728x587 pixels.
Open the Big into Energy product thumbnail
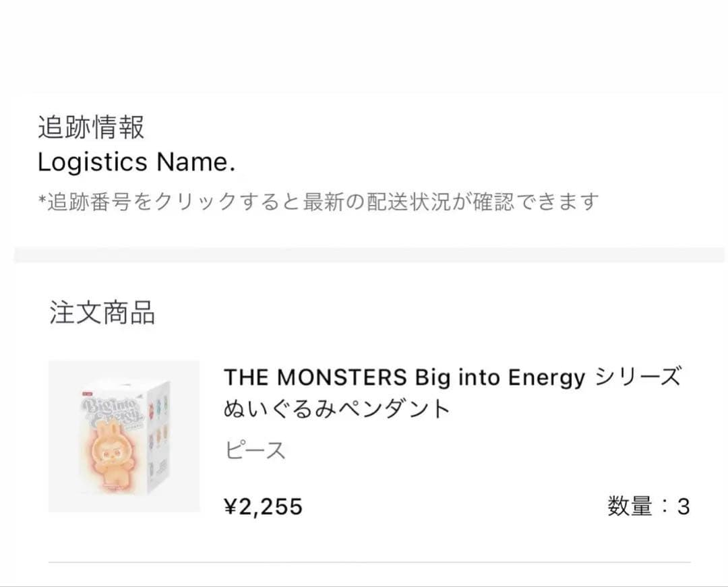click(x=124, y=436)
